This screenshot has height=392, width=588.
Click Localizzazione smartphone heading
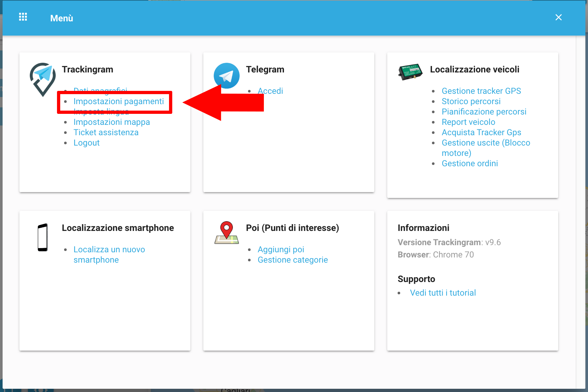pos(118,228)
